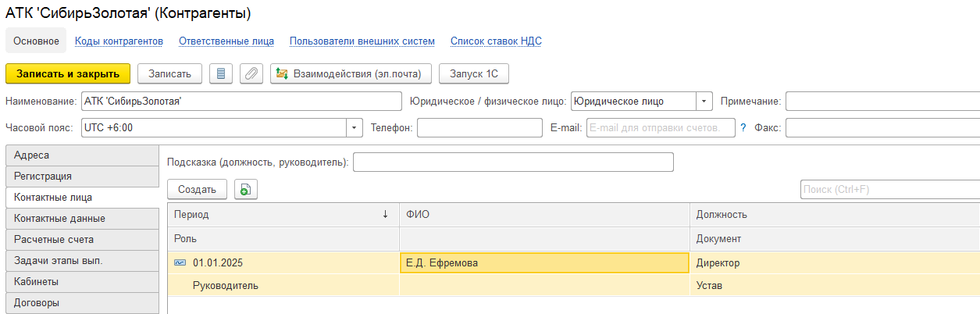Open the Расчетные счета tab
Viewport: 980px width, 314px height.
81,240
